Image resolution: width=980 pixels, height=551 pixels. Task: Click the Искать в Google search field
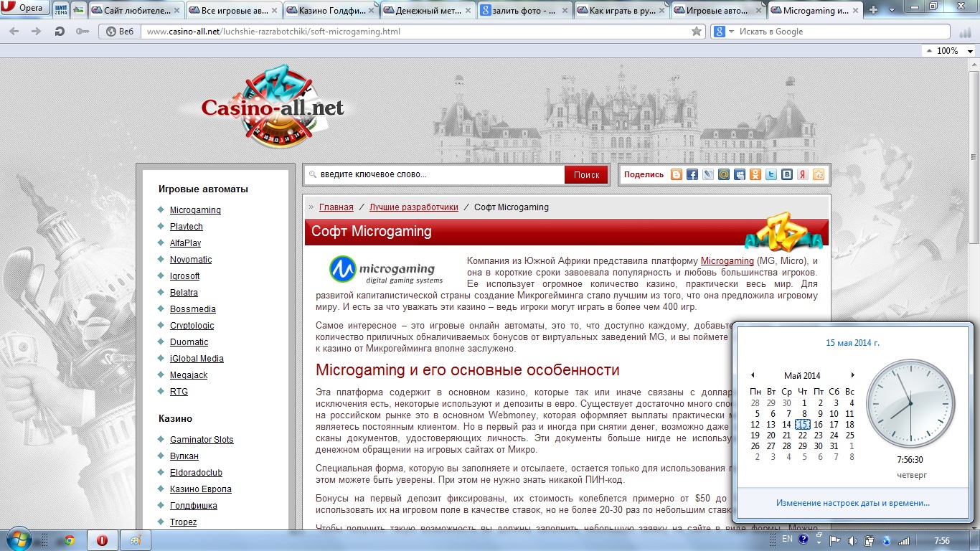(843, 32)
